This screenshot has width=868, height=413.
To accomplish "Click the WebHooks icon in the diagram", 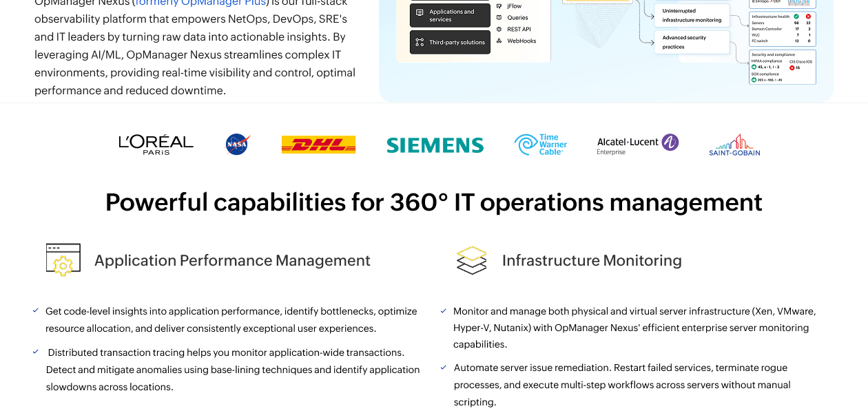I will point(499,41).
